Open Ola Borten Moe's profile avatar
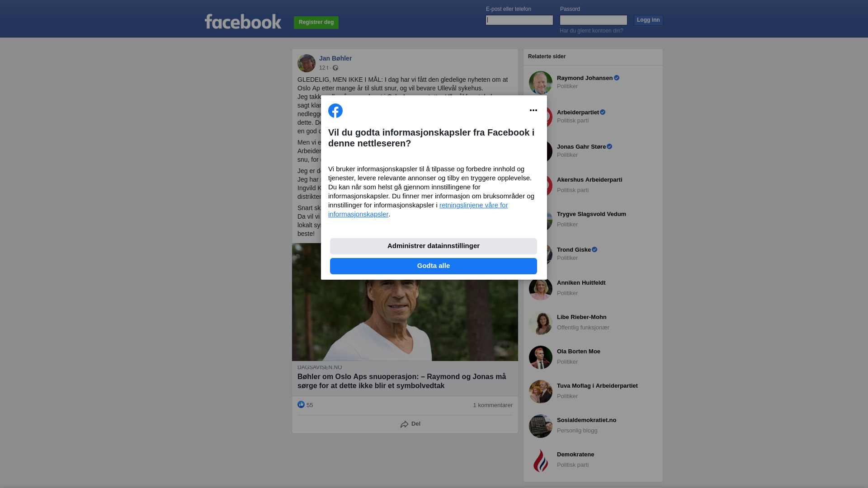This screenshot has height=488, width=868. pos(541,357)
